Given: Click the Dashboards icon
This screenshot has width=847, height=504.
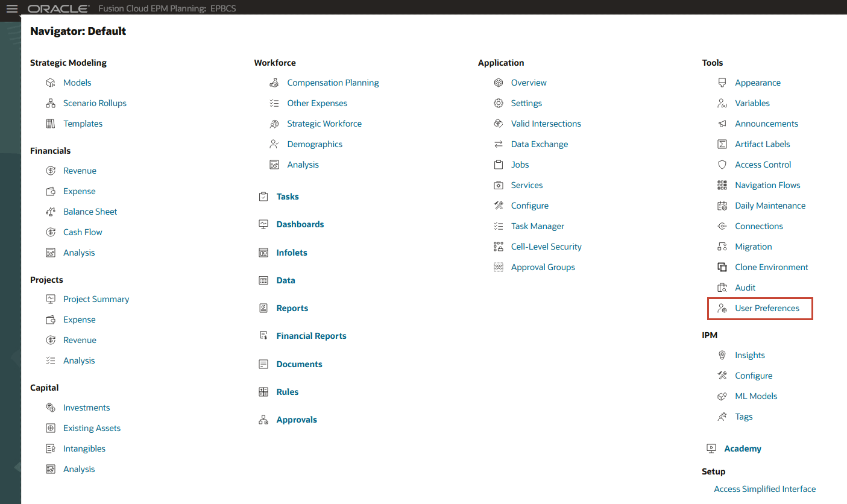Looking at the screenshot, I should point(263,224).
